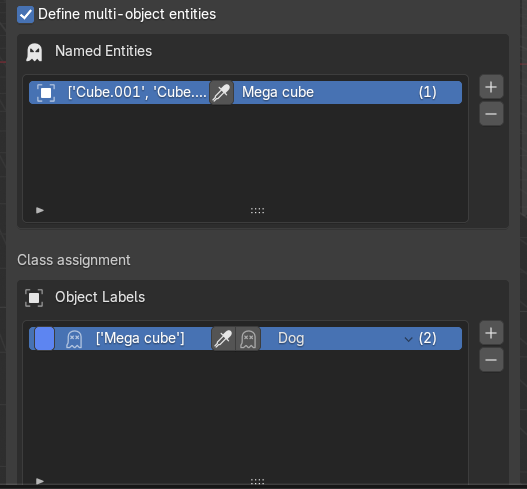Expand Named Entities list filter triangle

click(40, 210)
